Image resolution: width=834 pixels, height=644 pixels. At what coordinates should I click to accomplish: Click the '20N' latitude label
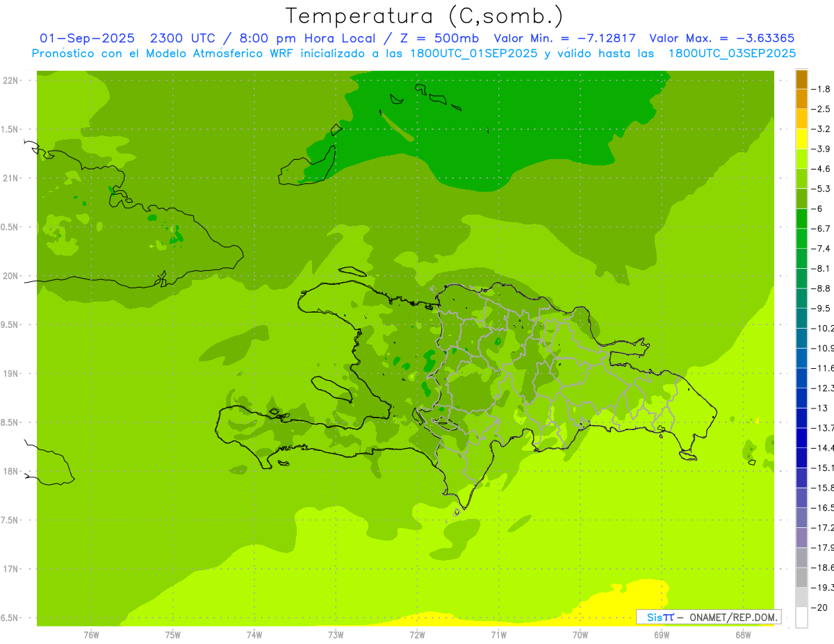12,276
